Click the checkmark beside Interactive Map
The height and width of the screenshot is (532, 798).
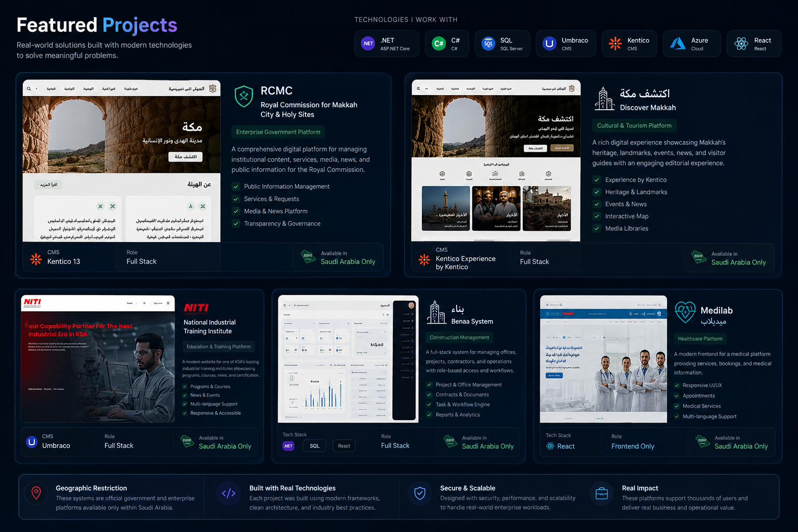(597, 216)
